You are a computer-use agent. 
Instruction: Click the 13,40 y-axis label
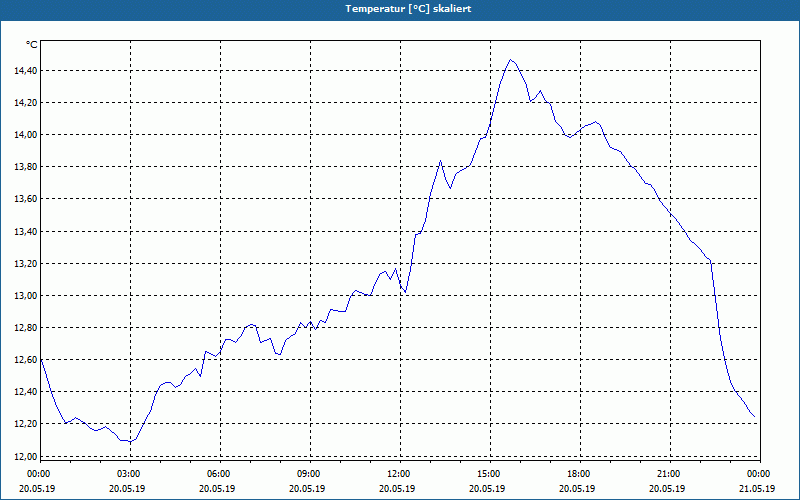tap(25, 232)
